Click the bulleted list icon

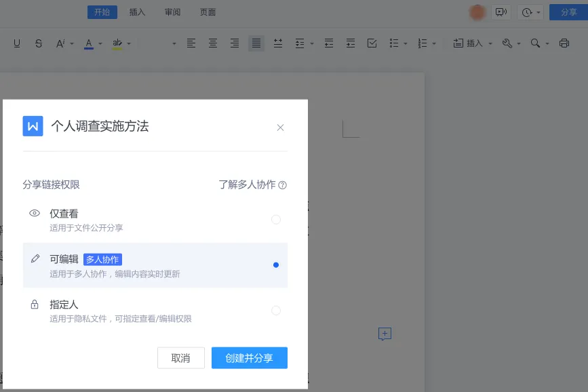click(394, 43)
